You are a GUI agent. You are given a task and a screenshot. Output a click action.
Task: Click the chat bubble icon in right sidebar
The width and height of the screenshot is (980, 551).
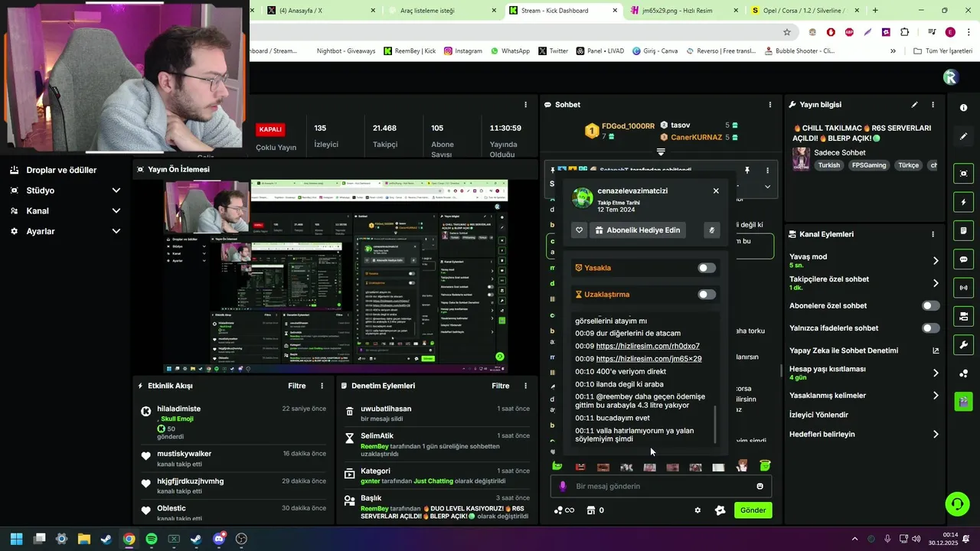coord(963,259)
